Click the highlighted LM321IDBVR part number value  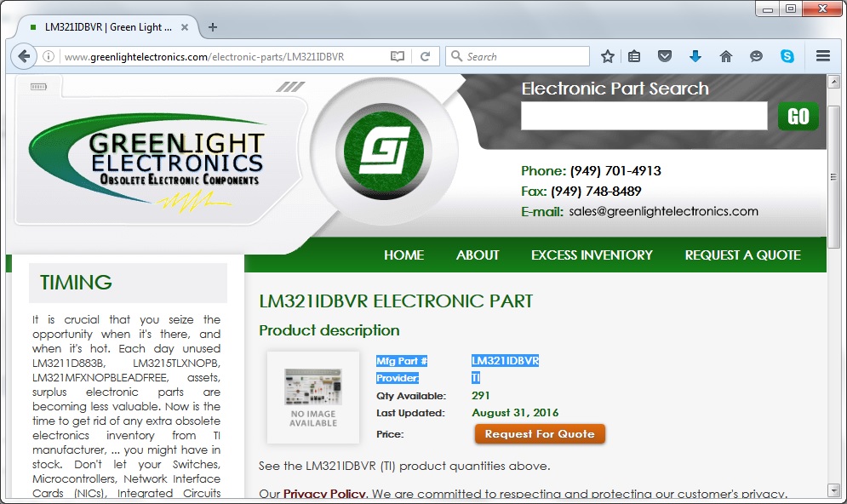point(505,361)
